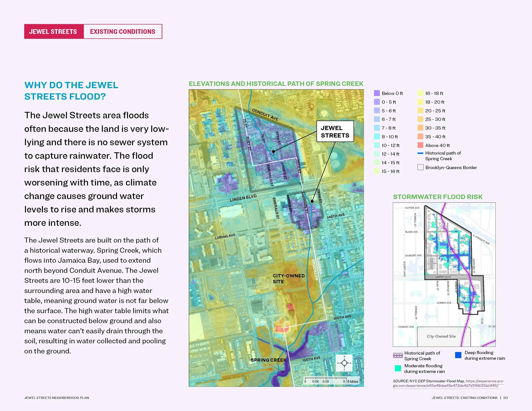
Task: Click the hatched Historical path symbol under stormwater map
Action: [x=398, y=355]
